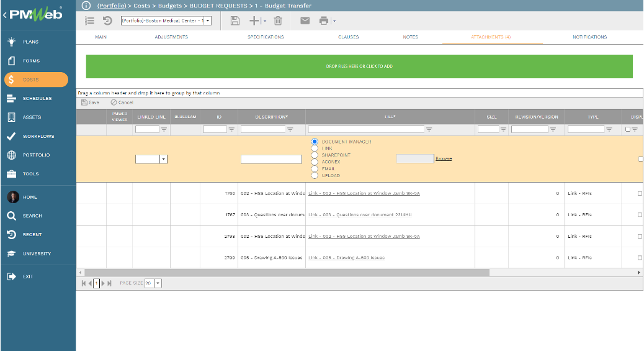Click the Linked Line column filter icon
This screenshot has height=351, width=644.
164,129
